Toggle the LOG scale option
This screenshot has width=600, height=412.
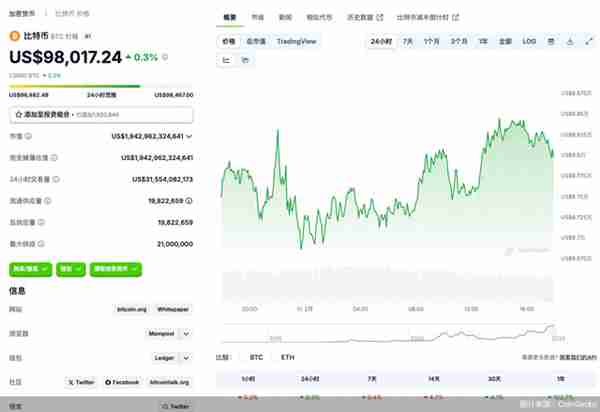(x=529, y=41)
